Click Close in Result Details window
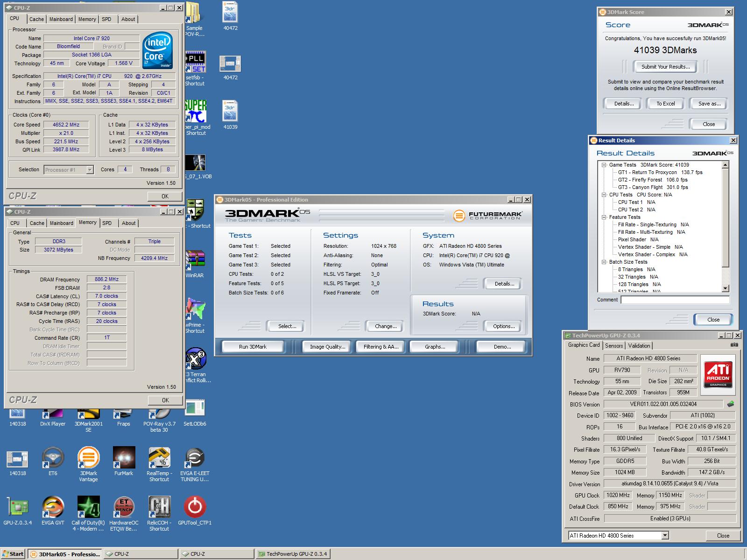 click(x=713, y=320)
